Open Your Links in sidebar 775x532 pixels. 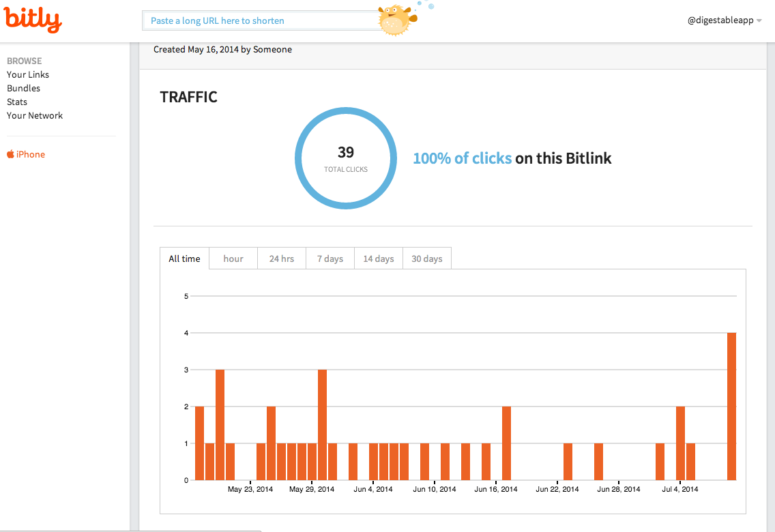tap(28, 74)
